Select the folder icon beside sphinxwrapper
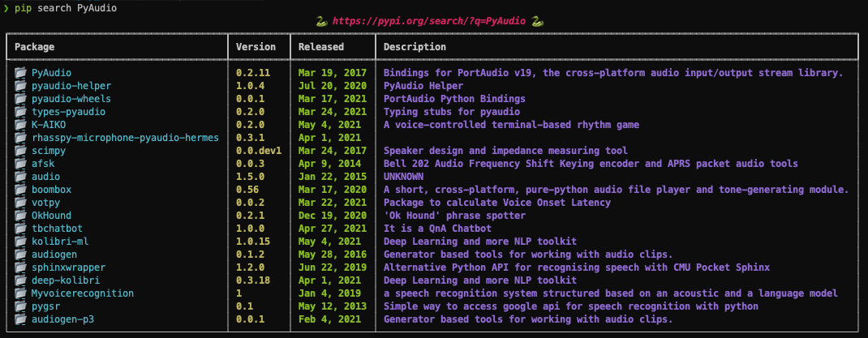This screenshot has height=338, width=868. [20, 267]
